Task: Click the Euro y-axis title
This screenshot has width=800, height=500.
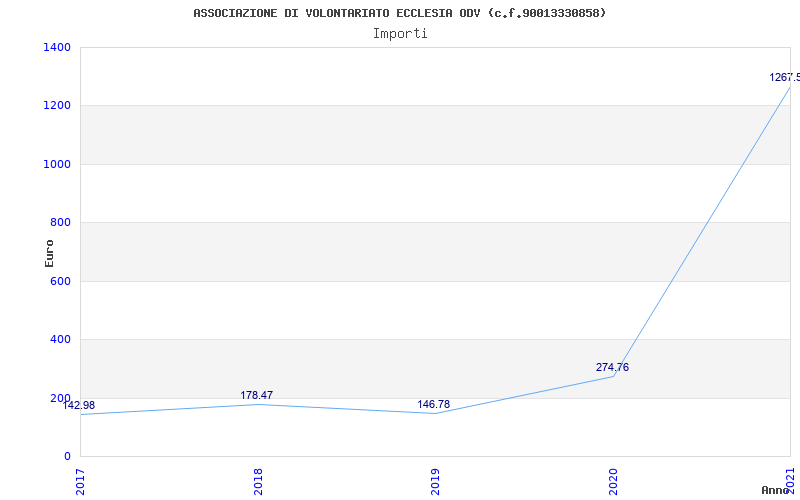Action: pos(49,254)
